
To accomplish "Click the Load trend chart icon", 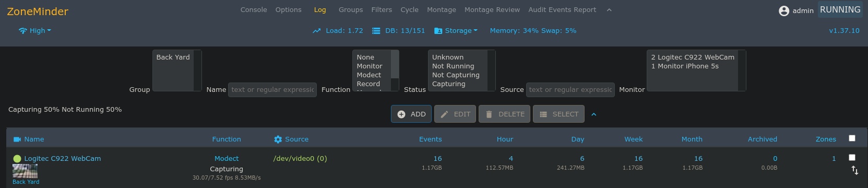I will click(316, 31).
